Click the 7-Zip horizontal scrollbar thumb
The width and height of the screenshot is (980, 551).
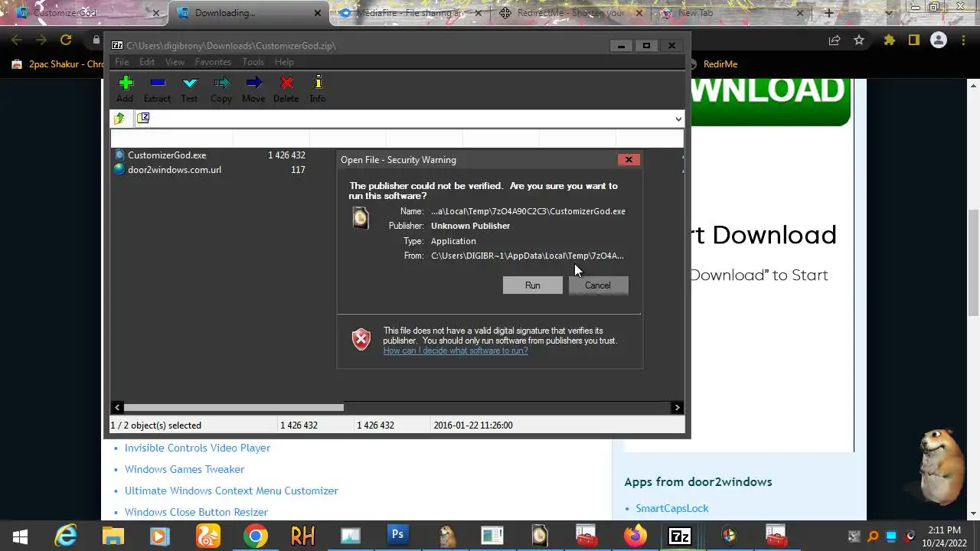pyautogui.click(x=234, y=408)
